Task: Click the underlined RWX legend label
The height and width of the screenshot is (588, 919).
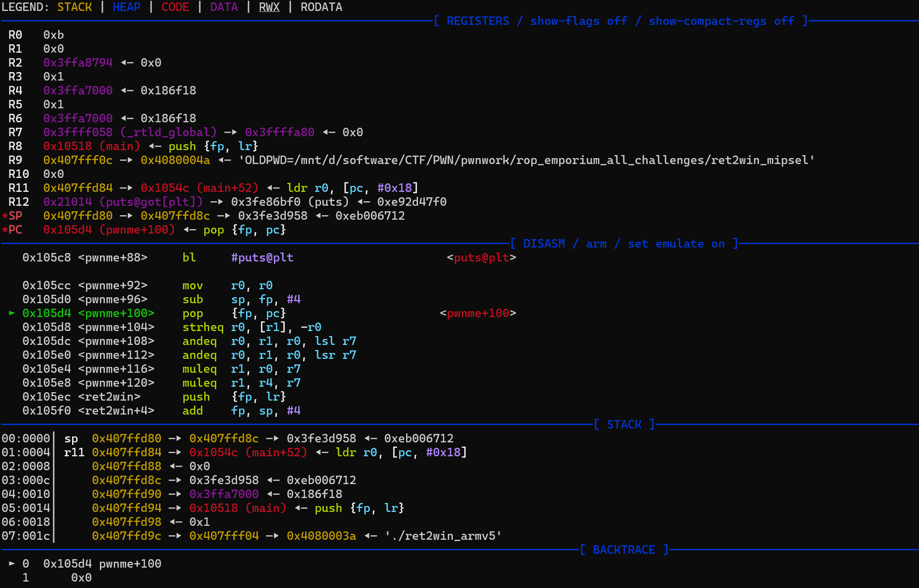Action: pyautogui.click(x=269, y=7)
